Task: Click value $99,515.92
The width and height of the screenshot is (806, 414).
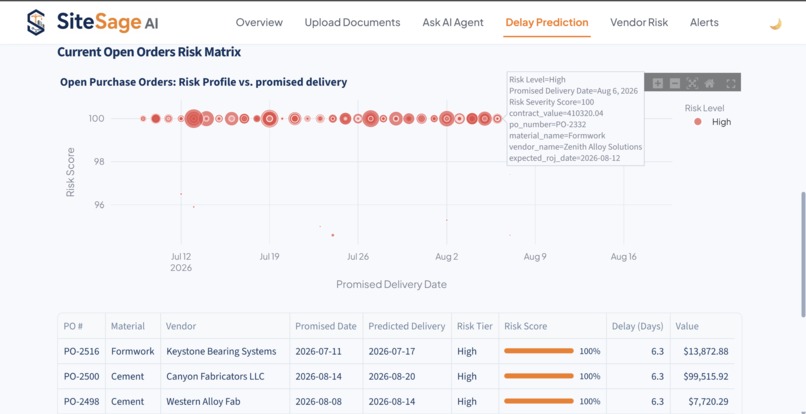Action: point(705,376)
